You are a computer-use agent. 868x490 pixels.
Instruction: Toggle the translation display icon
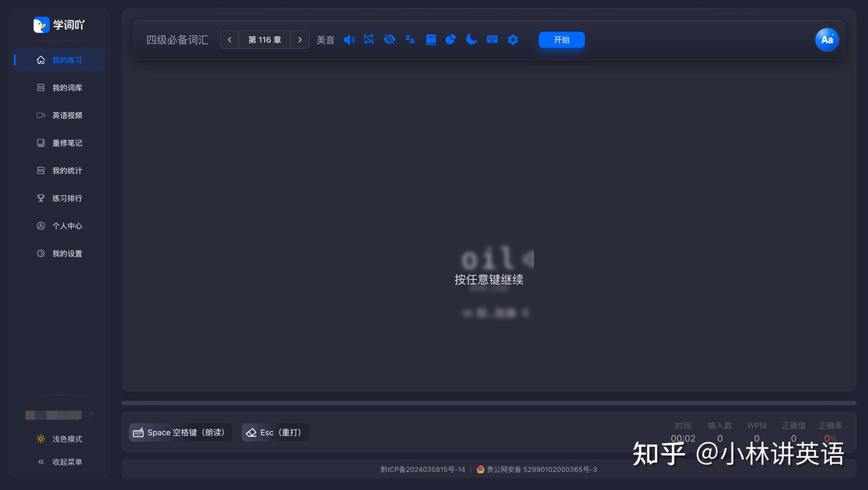410,39
